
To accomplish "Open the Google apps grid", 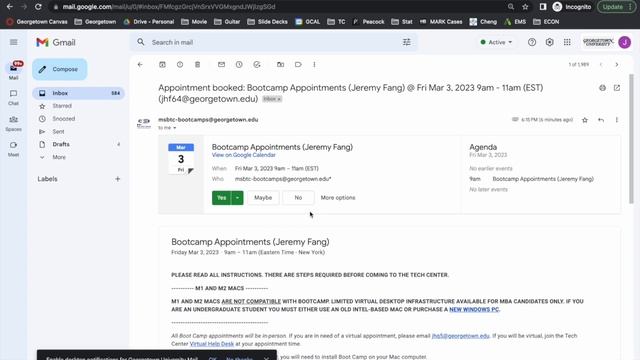I will coord(567,42).
